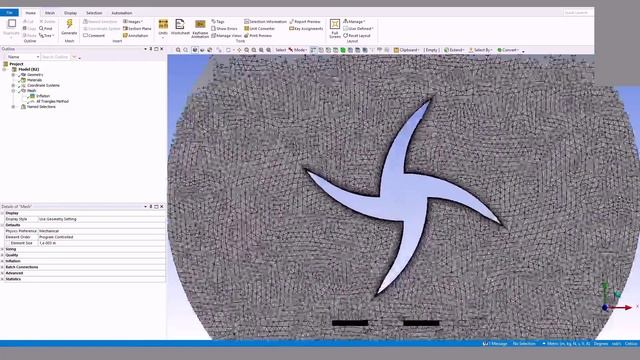This screenshot has width=640, height=360.
Task: Click the Element Size value field
Action: pyautogui.click(x=102, y=243)
